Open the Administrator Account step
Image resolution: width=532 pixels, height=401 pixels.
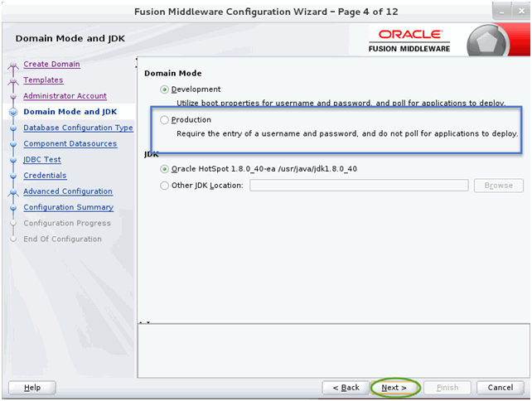click(65, 96)
